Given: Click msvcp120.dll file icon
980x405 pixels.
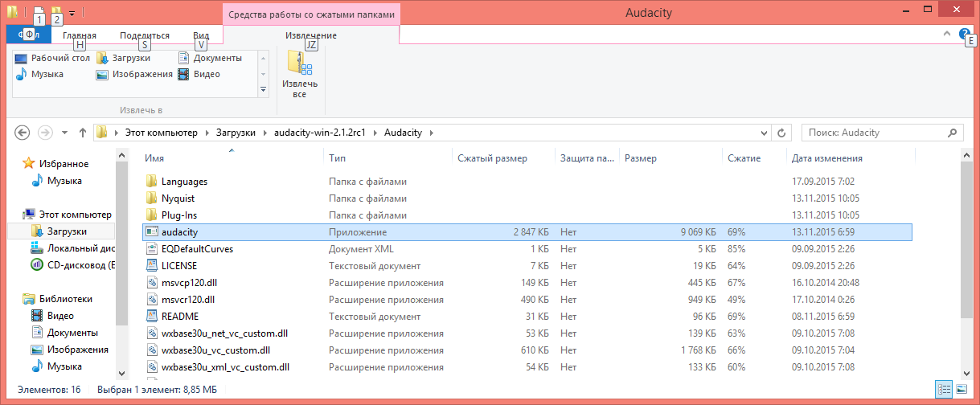Looking at the screenshot, I should click(x=152, y=282).
